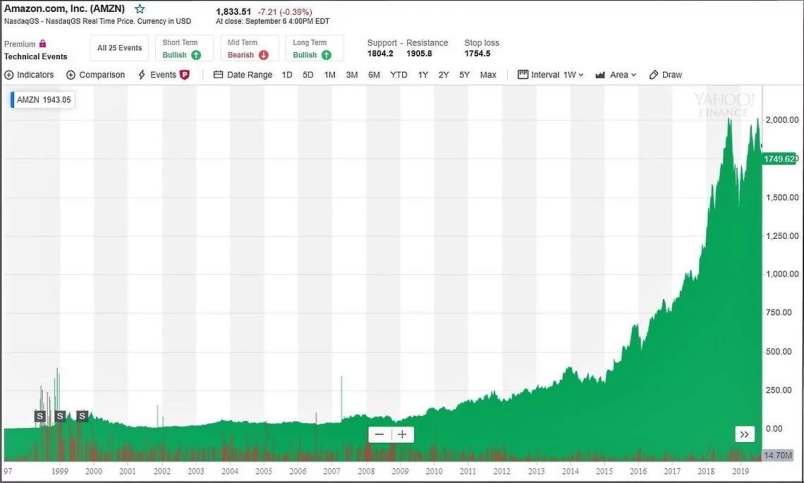Open the Indicators menu
The width and height of the screenshot is (804, 483).
point(29,75)
